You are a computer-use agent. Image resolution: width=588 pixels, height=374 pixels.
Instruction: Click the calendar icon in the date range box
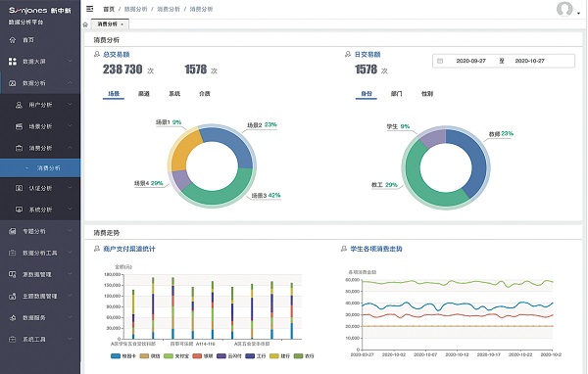440,61
